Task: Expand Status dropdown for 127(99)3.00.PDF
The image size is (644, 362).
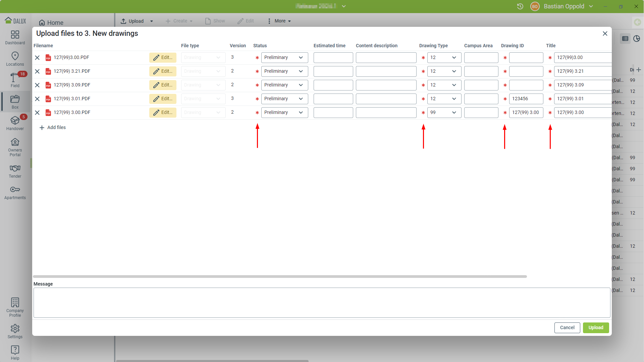Action: (x=284, y=58)
